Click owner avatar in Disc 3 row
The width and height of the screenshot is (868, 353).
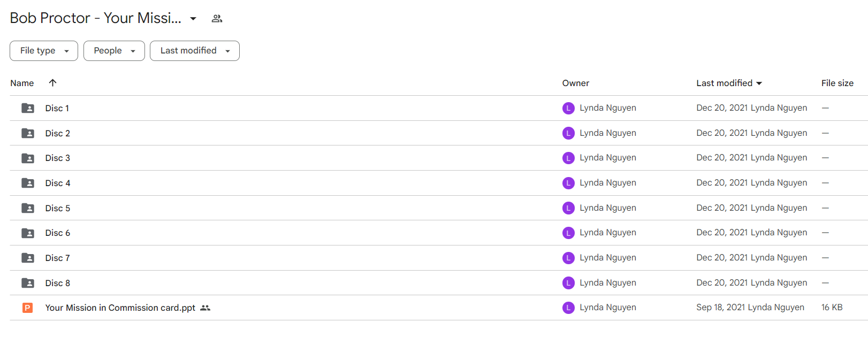pos(568,158)
